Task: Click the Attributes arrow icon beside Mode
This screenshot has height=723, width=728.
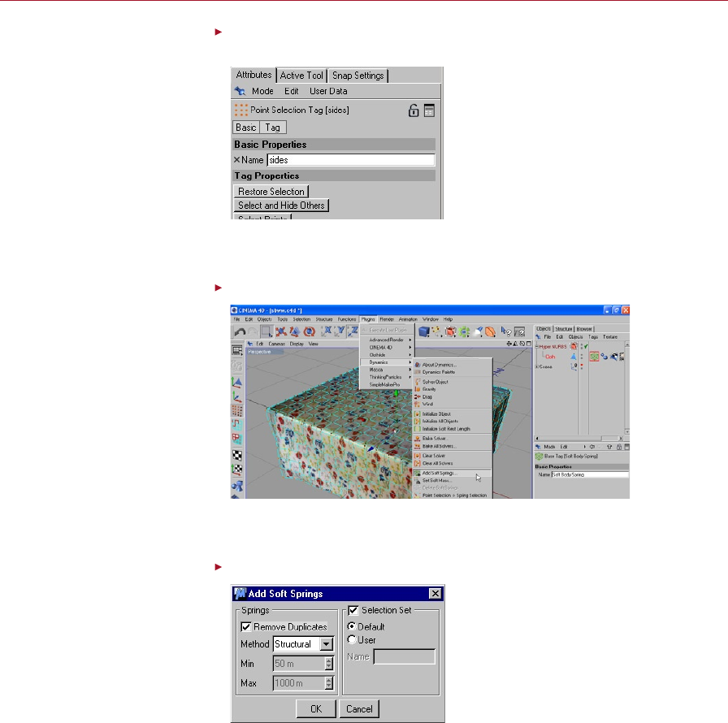Action: tap(240, 91)
